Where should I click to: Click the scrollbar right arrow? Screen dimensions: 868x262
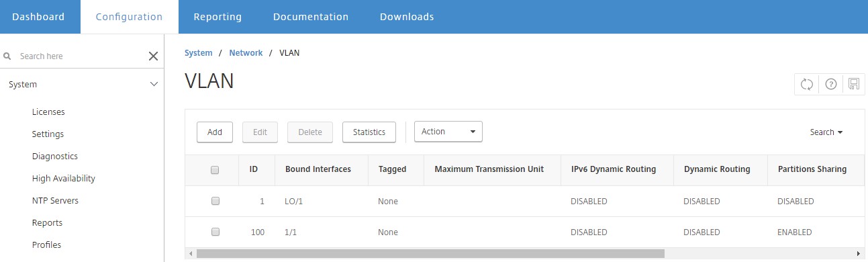859,254
